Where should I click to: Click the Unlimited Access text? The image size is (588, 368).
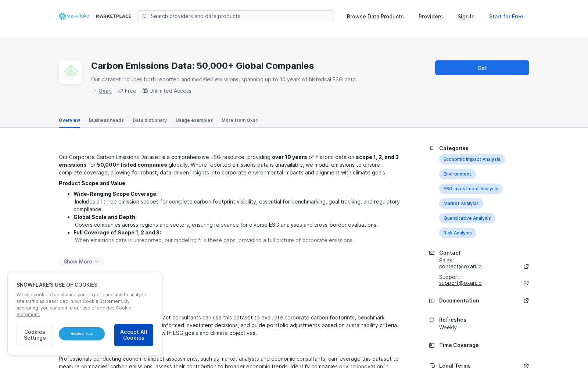[171, 91]
